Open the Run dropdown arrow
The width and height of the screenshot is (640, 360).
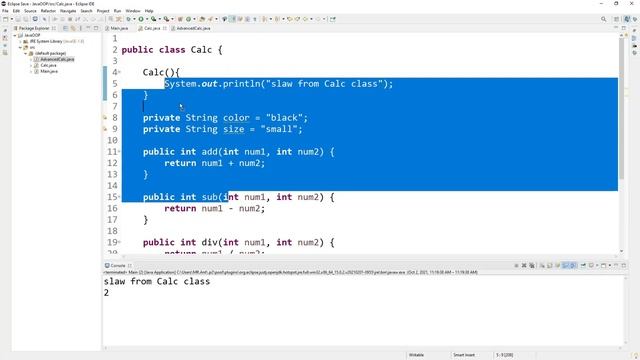(x=147, y=19)
